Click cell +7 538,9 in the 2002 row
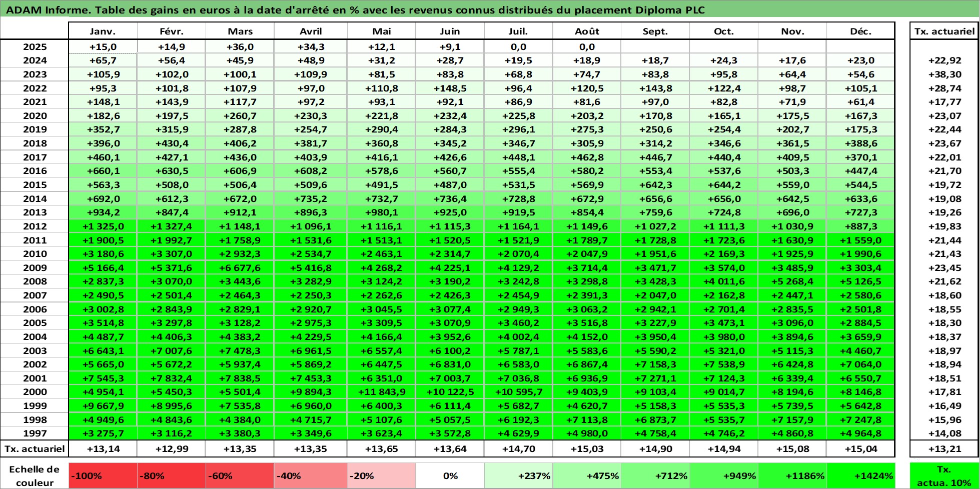This screenshot has height=489, width=980. click(724, 364)
